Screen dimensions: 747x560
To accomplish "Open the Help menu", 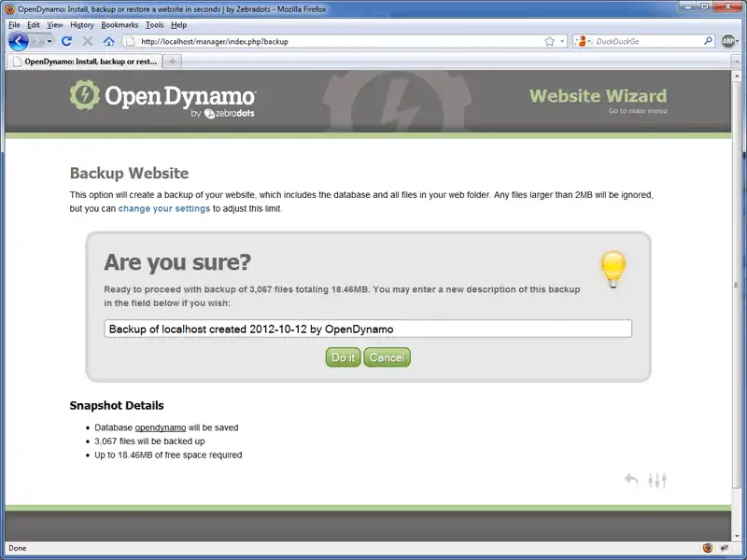I will [x=178, y=25].
